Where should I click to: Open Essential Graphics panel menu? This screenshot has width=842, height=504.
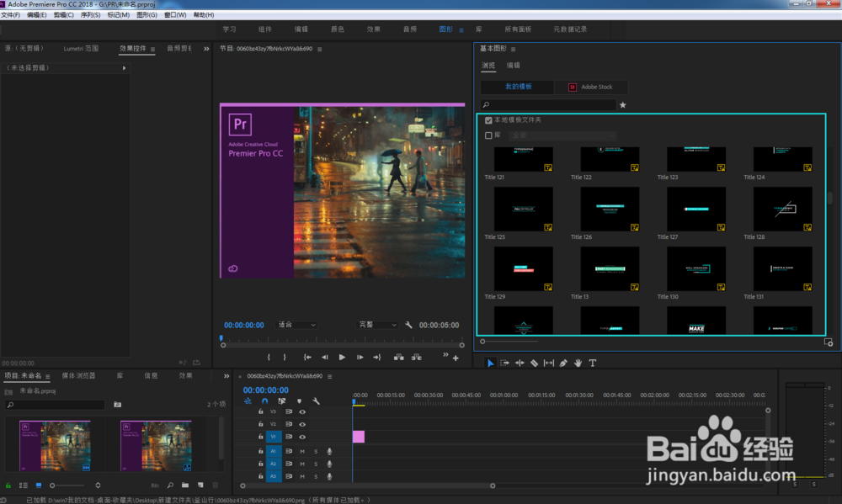click(x=514, y=49)
